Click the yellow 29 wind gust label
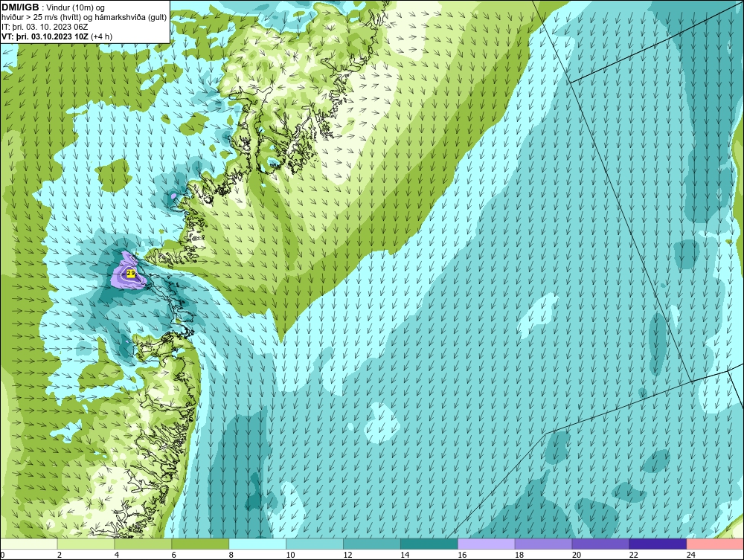The width and height of the screenshot is (744, 560). 131,273
